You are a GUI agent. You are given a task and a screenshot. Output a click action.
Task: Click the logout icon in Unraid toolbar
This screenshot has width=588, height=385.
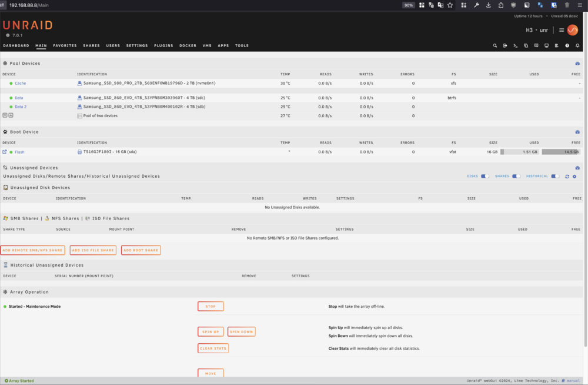click(505, 46)
